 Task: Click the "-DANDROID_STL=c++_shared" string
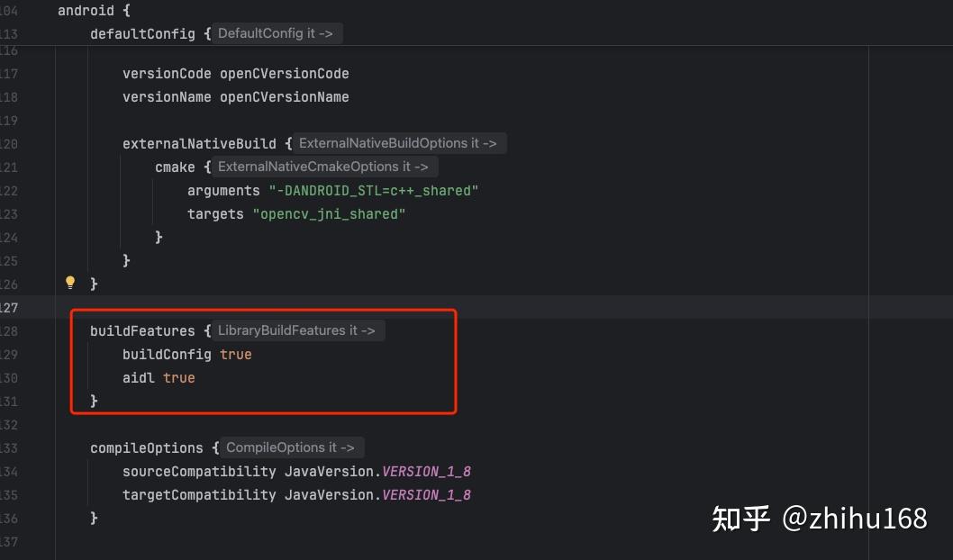point(374,191)
